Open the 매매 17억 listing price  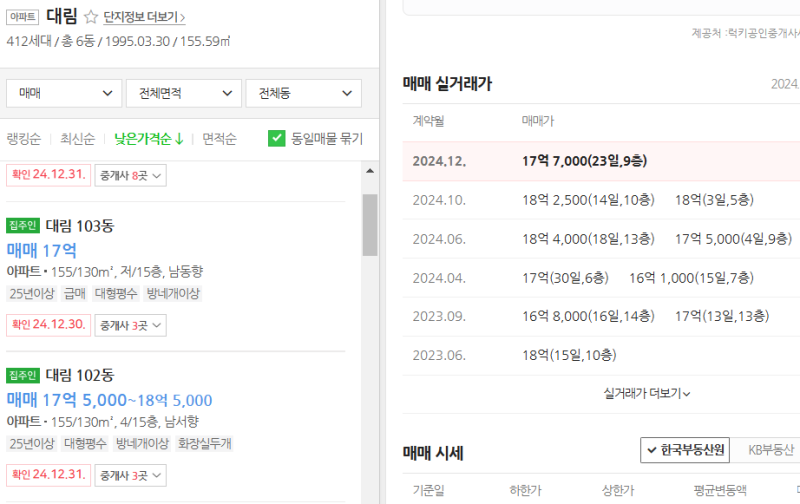[42, 250]
